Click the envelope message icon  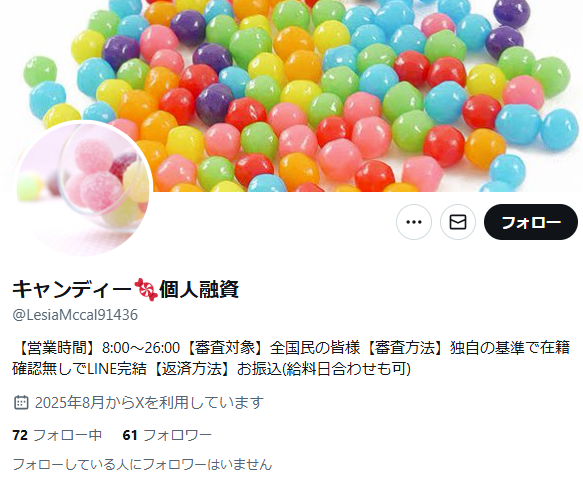[x=458, y=222]
